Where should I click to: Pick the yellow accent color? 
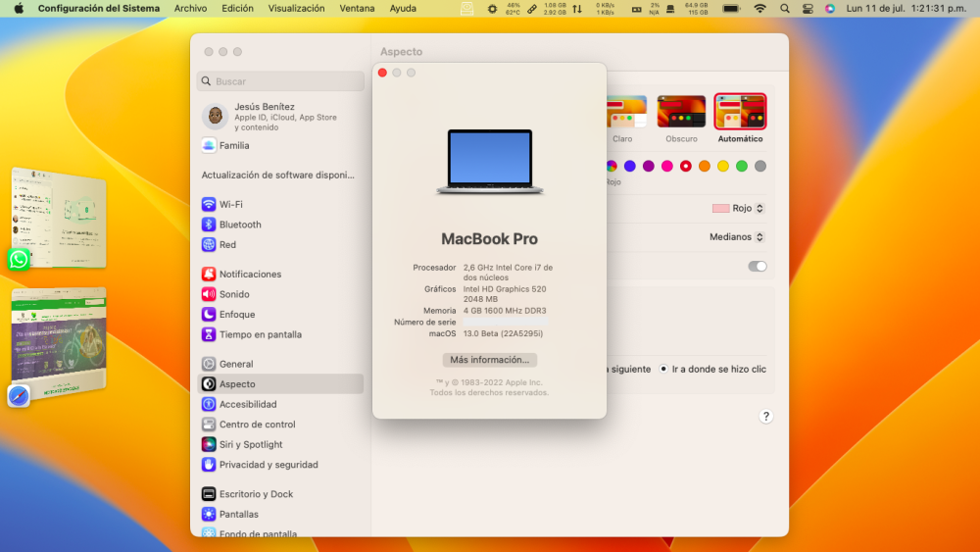(x=723, y=166)
